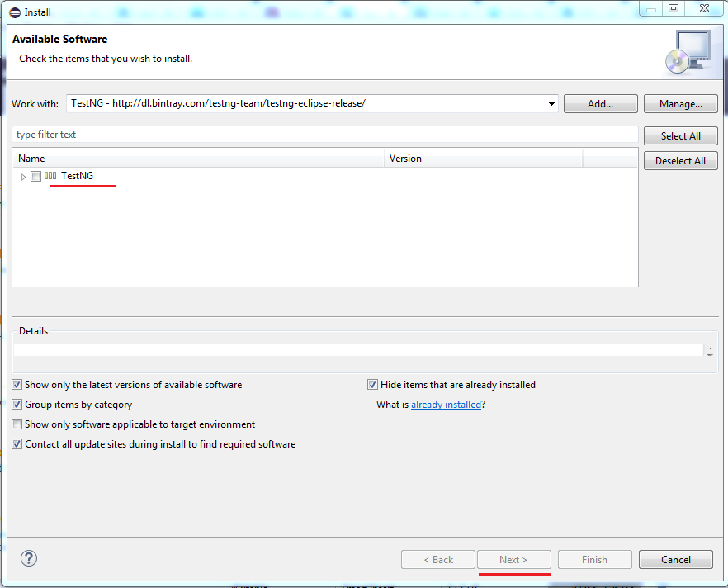This screenshot has height=588, width=728.
Task: Open the Work with dropdown arrow
Action: pyautogui.click(x=551, y=103)
